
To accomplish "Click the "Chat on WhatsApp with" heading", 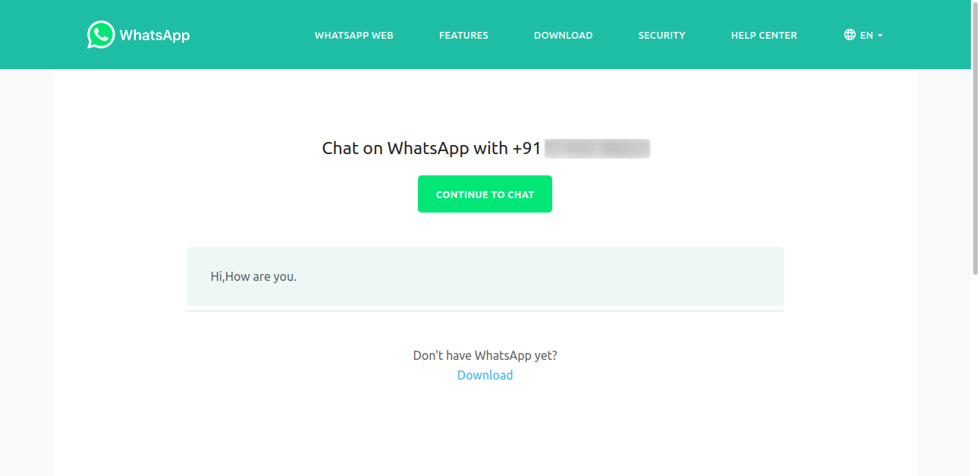I will coord(415,148).
